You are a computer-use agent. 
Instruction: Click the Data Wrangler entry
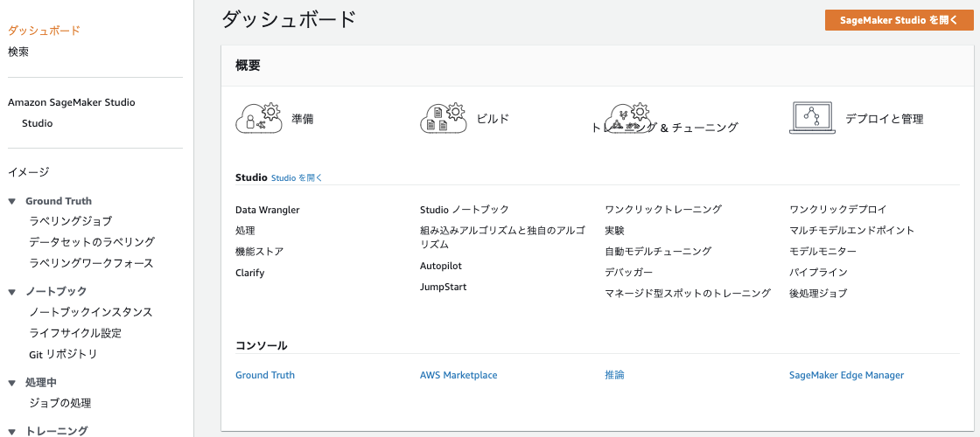pos(268,210)
